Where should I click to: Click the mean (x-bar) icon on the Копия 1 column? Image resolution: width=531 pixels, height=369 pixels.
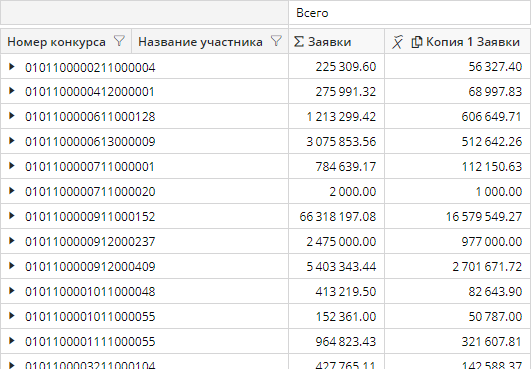pyautogui.click(x=397, y=42)
